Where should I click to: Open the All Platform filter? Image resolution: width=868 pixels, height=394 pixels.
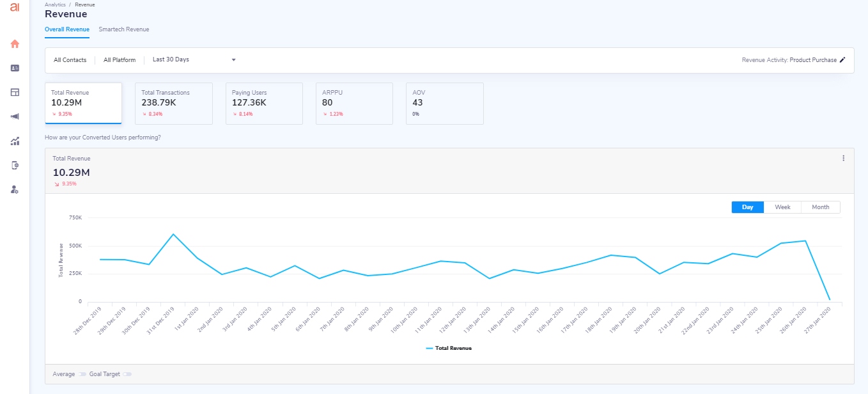click(x=120, y=59)
